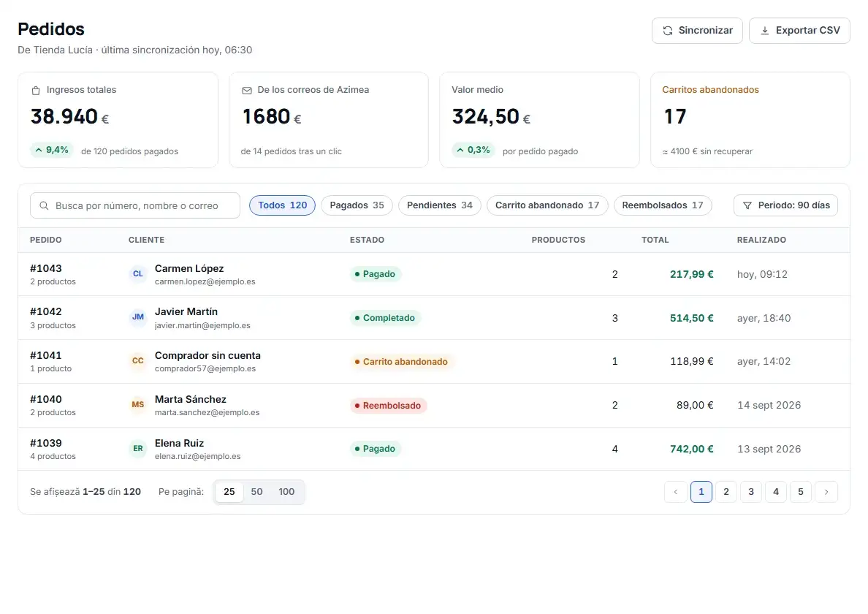Click the total 217,99 €
This screenshot has width=868, height=614.
click(691, 274)
